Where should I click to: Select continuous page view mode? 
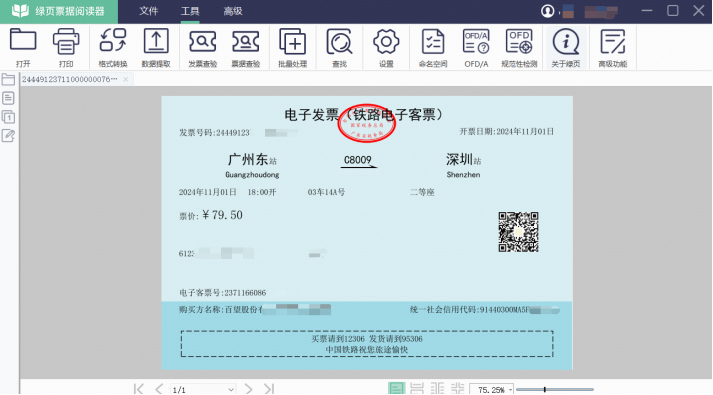[x=417, y=389]
